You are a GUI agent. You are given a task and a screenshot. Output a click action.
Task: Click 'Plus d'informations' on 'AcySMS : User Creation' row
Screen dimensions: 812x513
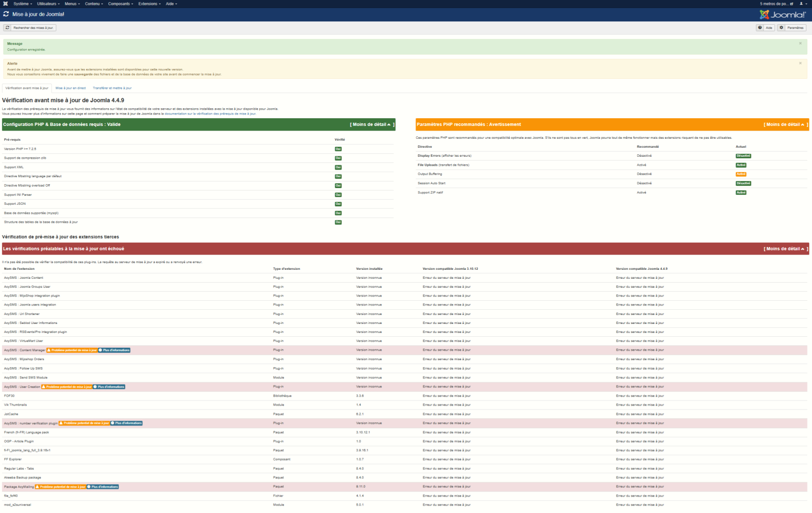[x=109, y=387]
